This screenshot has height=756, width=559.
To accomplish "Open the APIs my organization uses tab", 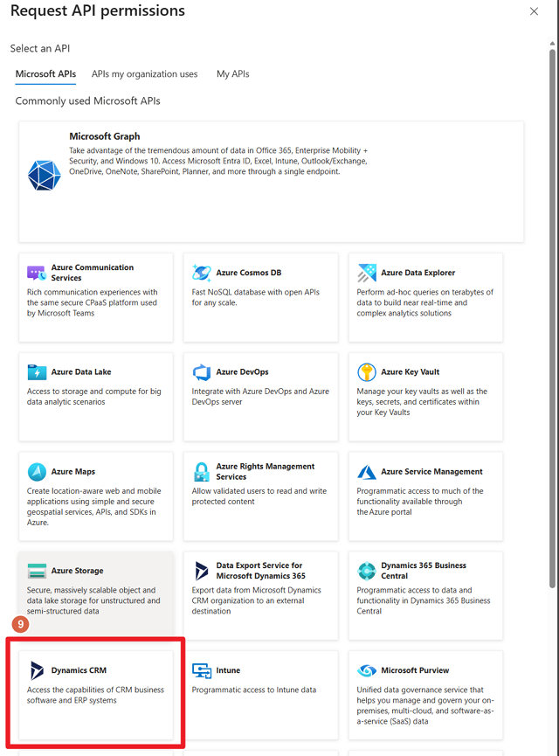I will click(x=144, y=74).
